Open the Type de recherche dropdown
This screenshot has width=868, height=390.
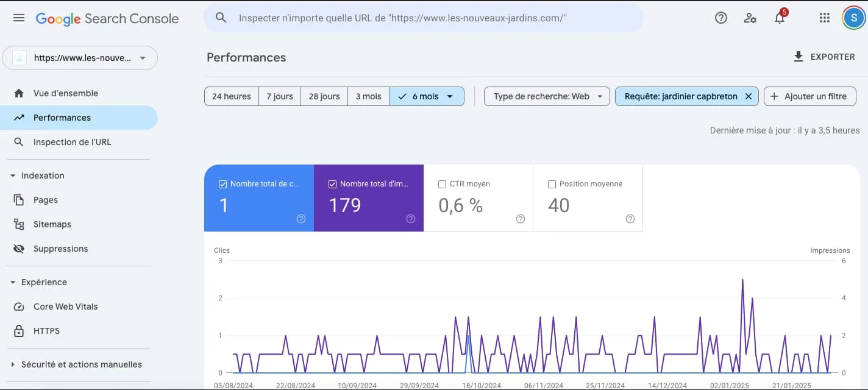click(x=547, y=96)
